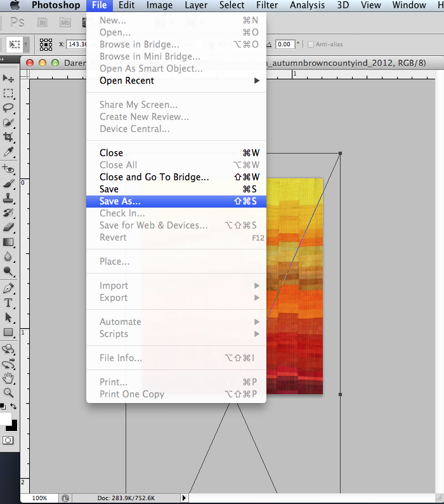Click the Share for Review status icon
The image size is (444, 504).
click(65, 498)
